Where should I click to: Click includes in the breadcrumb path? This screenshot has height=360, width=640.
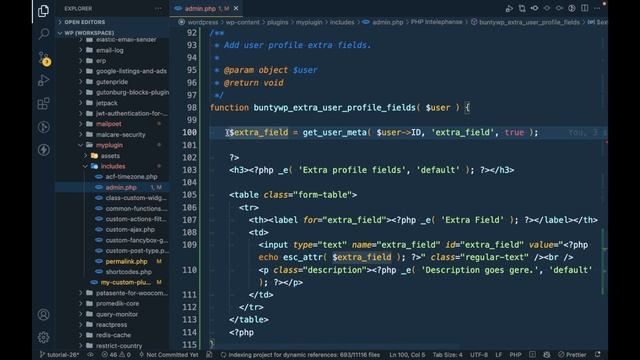(x=342, y=22)
